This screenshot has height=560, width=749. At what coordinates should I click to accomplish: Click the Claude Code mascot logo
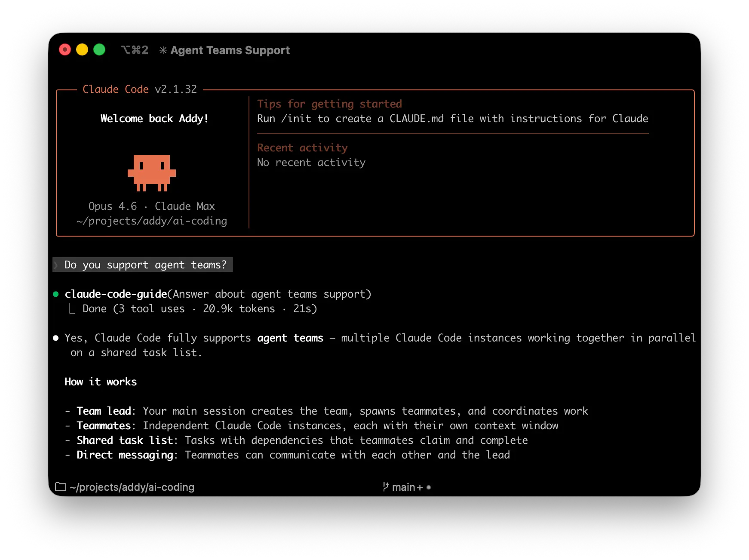[151, 173]
